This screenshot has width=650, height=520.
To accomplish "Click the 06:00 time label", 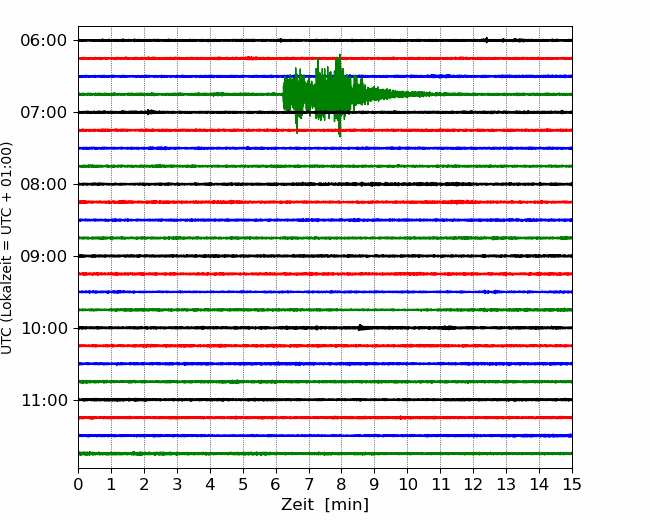I will (x=44, y=41).
